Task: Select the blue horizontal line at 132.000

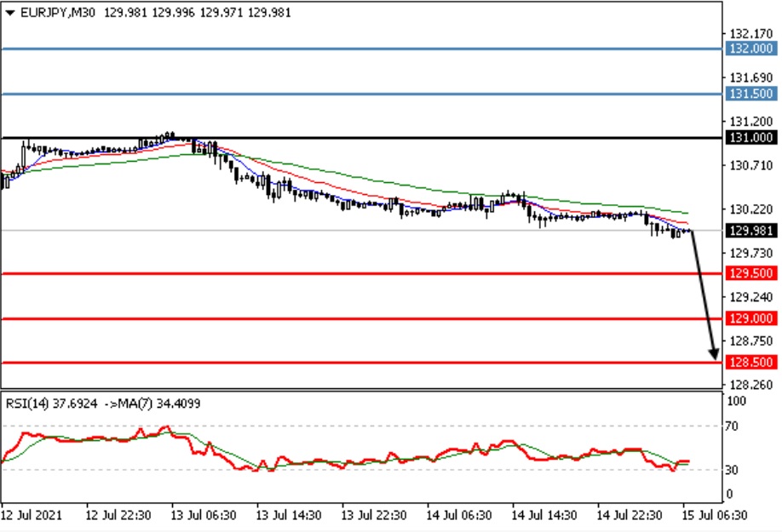Action: 361,49
